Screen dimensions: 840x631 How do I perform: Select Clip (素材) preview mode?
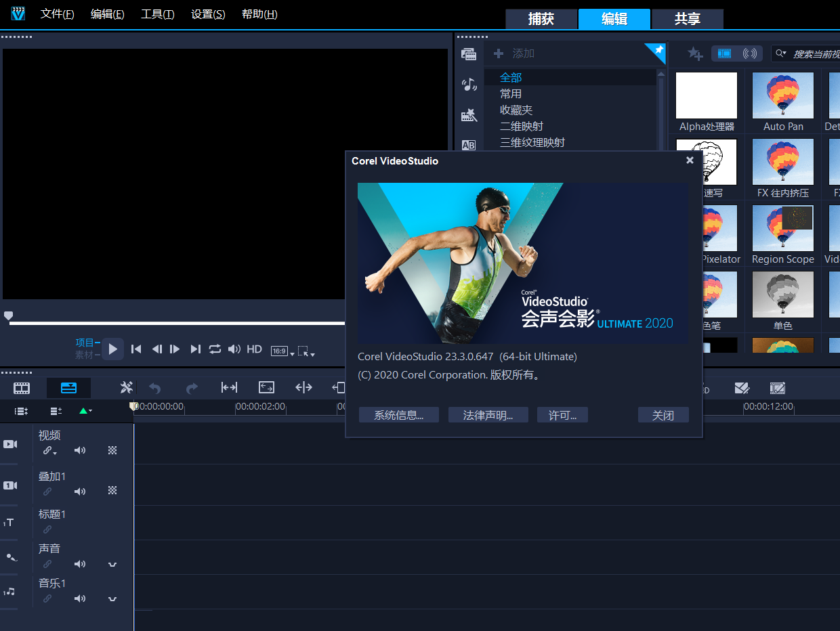(85, 355)
